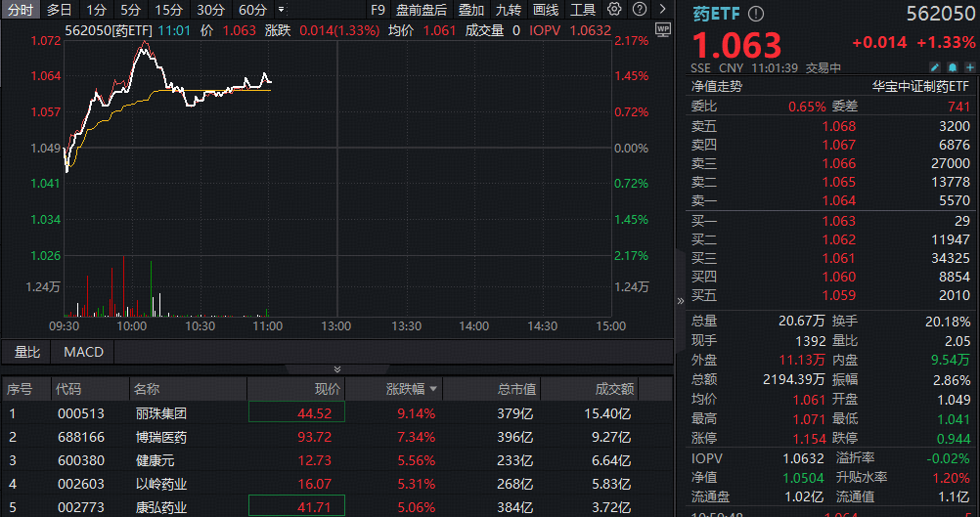The width and height of the screenshot is (980, 517).
Task: Click the F9 button
Action: click(x=379, y=10)
